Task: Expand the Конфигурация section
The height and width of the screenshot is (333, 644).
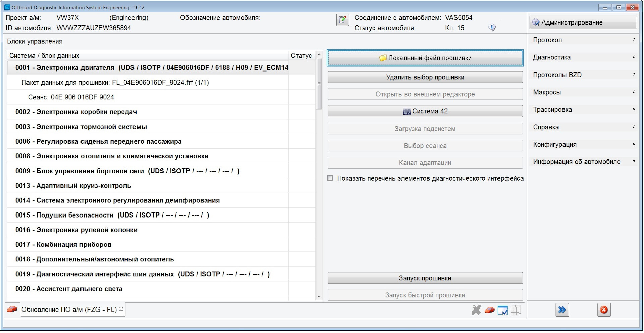Action: [584, 145]
